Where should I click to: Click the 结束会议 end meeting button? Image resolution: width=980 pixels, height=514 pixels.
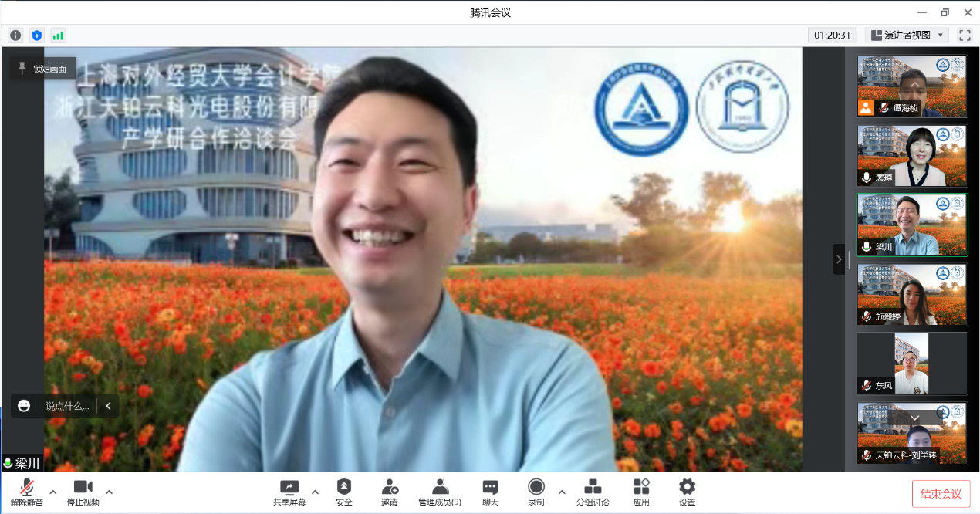(x=941, y=494)
